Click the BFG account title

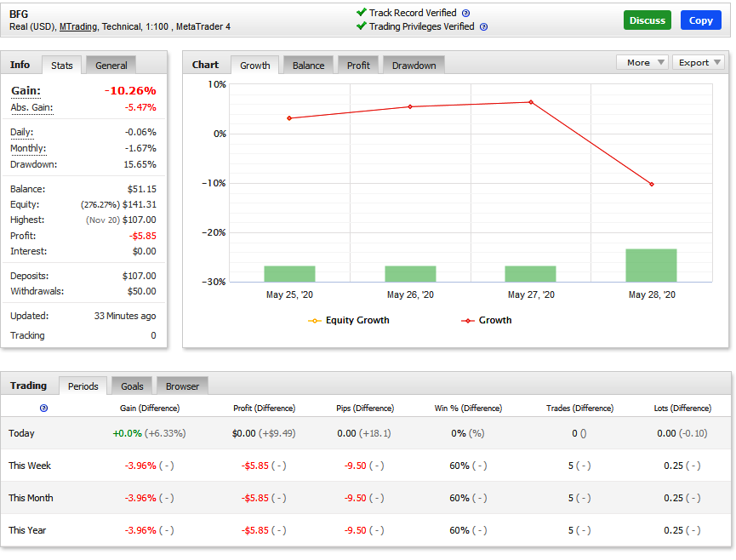[x=19, y=14]
